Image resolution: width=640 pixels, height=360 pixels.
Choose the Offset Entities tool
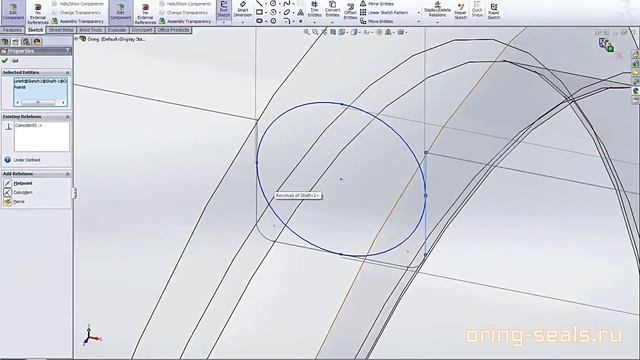point(350,11)
